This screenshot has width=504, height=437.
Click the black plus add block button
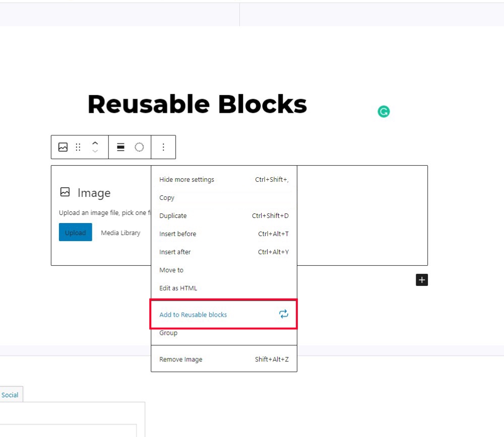click(x=422, y=280)
